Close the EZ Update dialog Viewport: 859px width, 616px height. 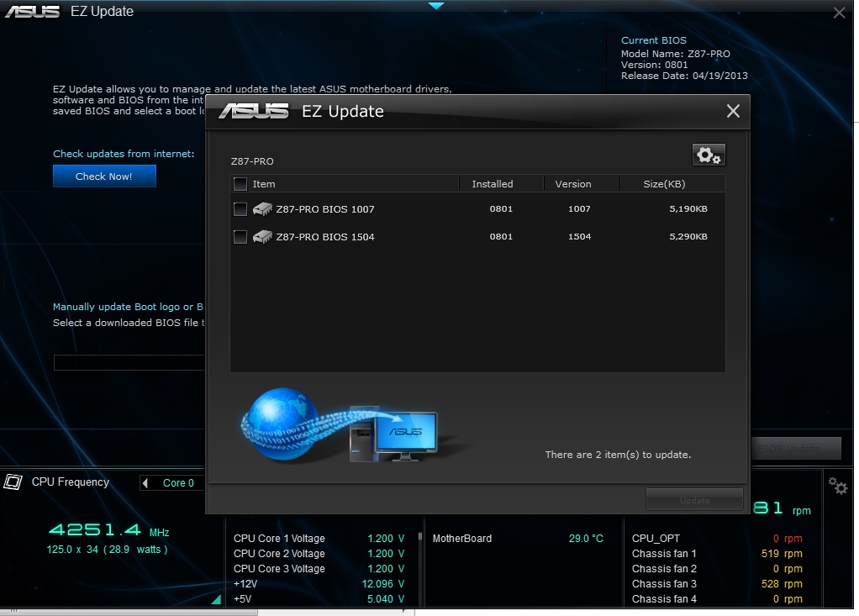coord(733,111)
